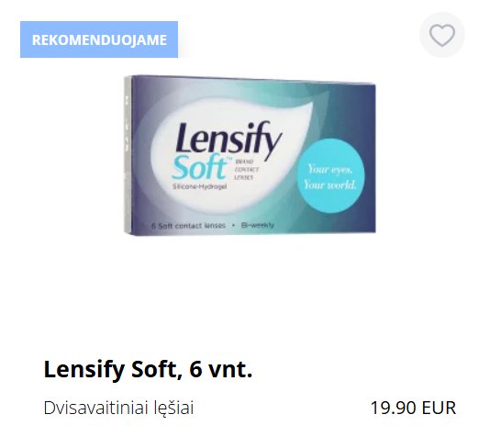Viewport: 501px width, 448px height.
Task: Add Lensify Soft to favorites with heart icon
Action: coord(442,35)
